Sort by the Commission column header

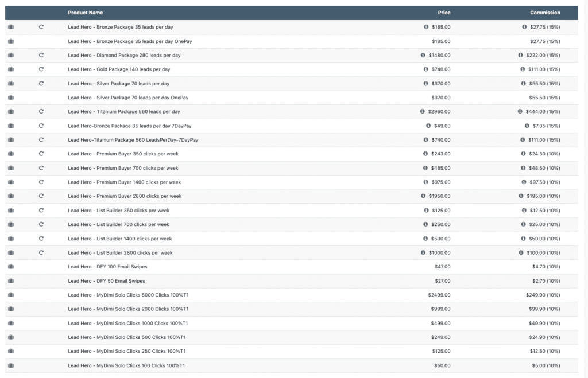544,12
